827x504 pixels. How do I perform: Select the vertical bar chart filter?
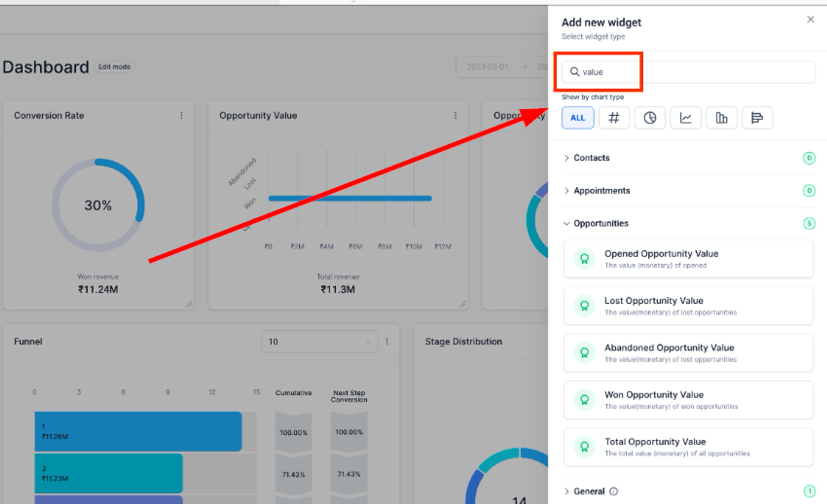click(722, 118)
